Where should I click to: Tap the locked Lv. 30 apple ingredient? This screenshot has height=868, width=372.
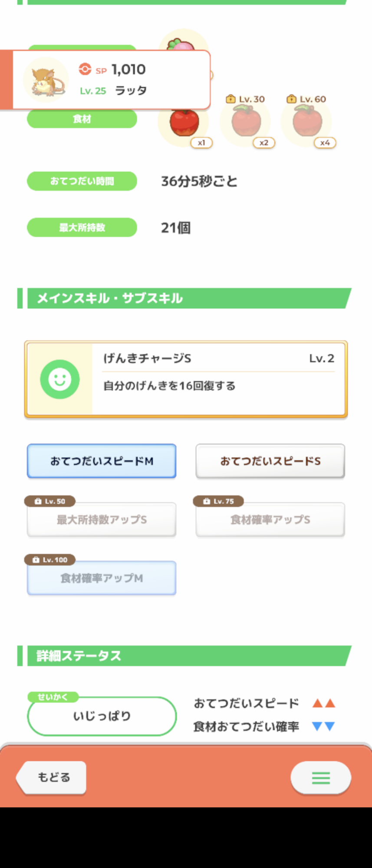[x=247, y=122]
